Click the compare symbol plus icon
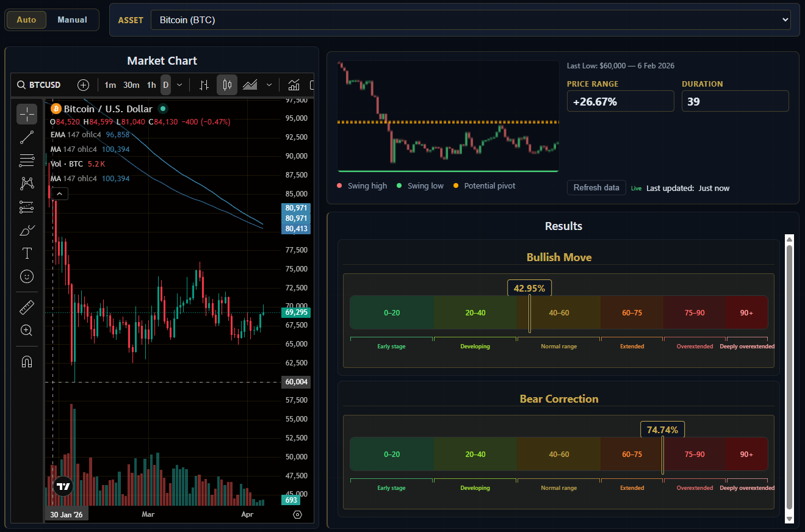The height and width of the screenshot is (532, 805). click(84, 85)
